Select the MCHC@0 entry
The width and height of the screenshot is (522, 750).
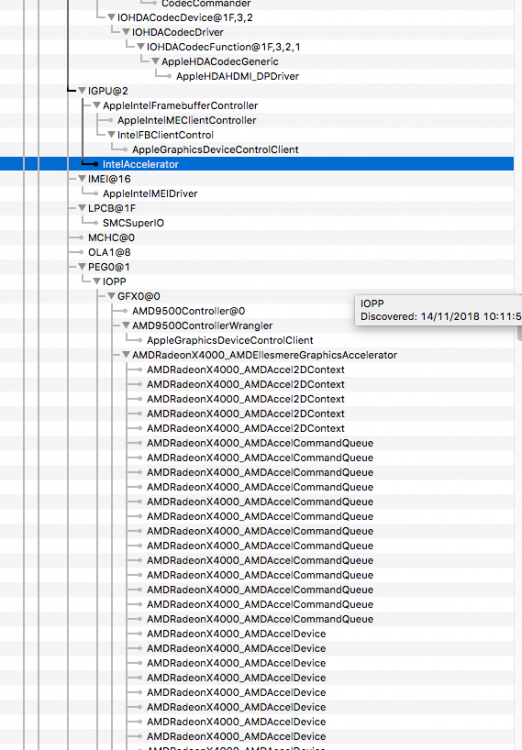(111, 238)
